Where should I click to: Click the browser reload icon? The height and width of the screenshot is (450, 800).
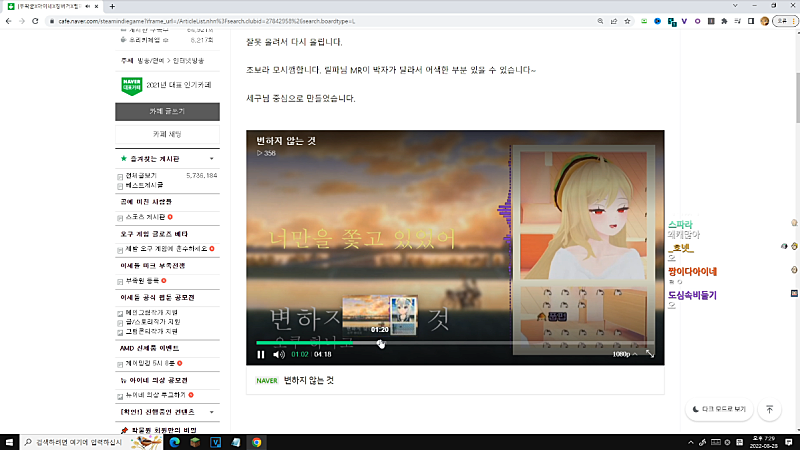[45, 20]
